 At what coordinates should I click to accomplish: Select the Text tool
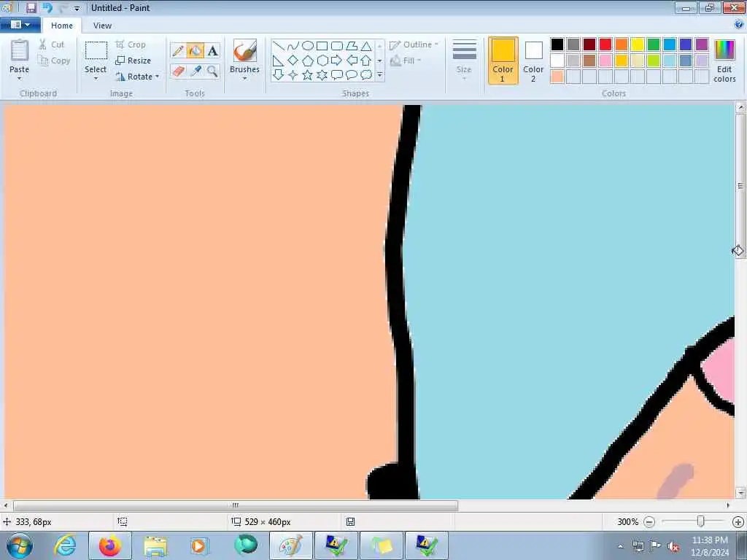(212, 50)
